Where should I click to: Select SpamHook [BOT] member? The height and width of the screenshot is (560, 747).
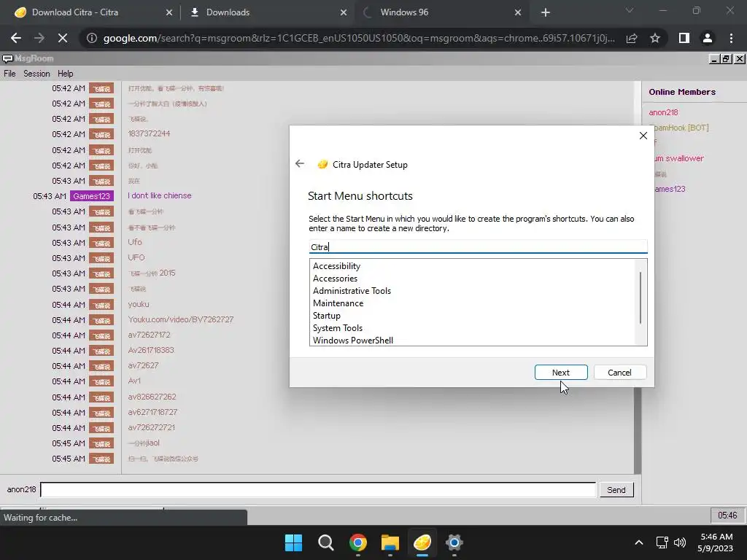point(681,128)
